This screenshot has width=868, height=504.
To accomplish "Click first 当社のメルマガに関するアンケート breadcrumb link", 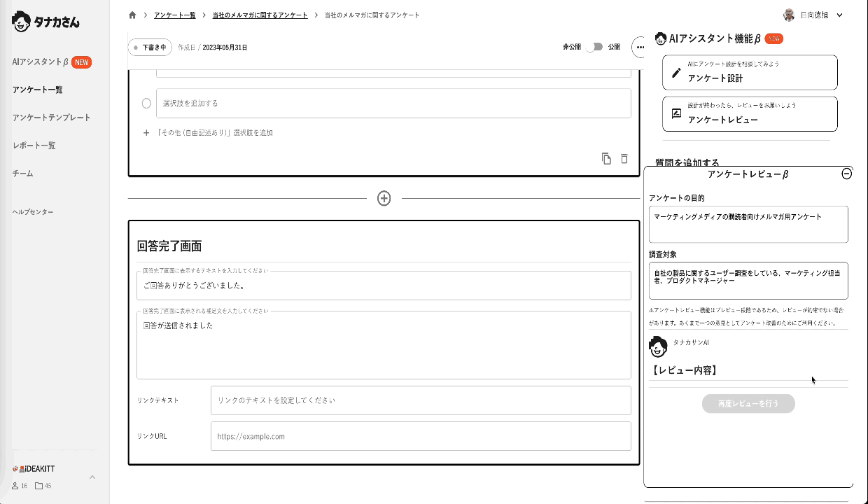I will pos(260,15).
